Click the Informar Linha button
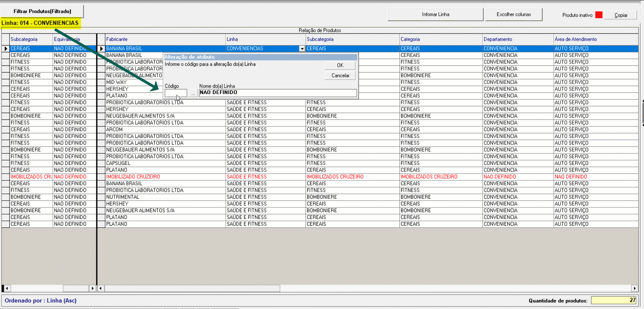The image size is (644, 309). coord(436,15)
